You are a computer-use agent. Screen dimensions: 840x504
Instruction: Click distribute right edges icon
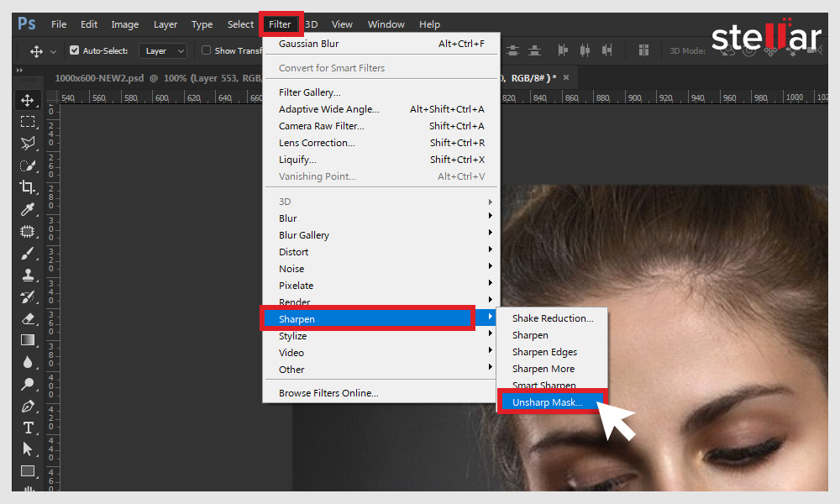(x=607, y=50)
